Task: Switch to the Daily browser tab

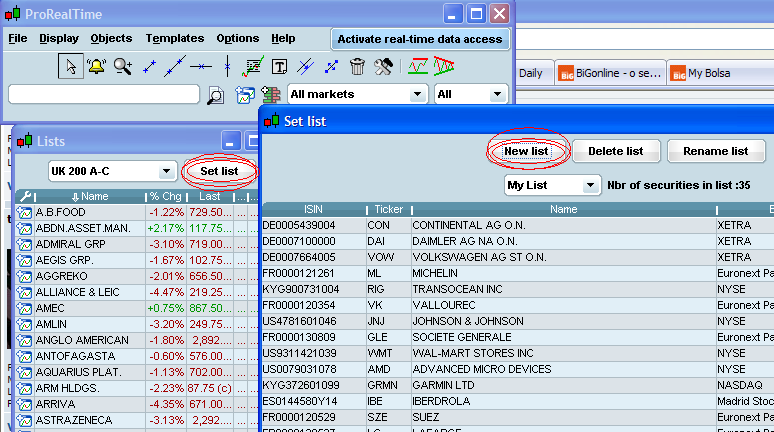Action: [535, 73]
